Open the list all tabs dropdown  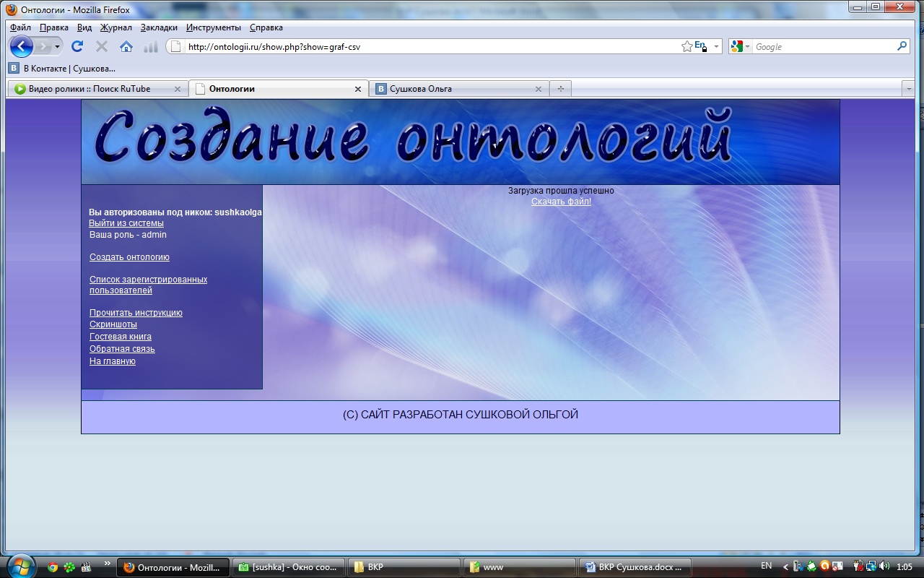pos(908,89)
